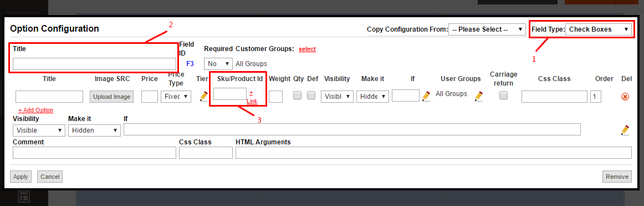Image resolution: width=644 pixels, height=206 pixels.
Task: Open field-level If condition pencil editor
Action: pyautogui.click(x=625, y=130)
